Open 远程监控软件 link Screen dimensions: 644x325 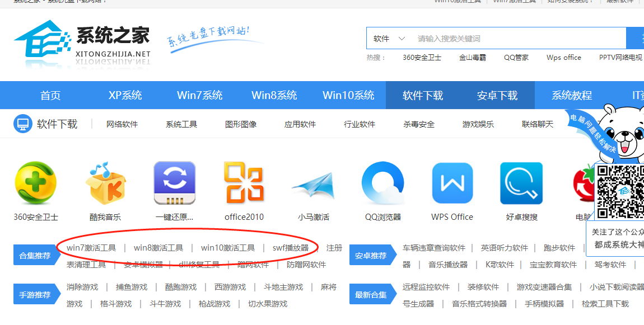click(426, 288)
